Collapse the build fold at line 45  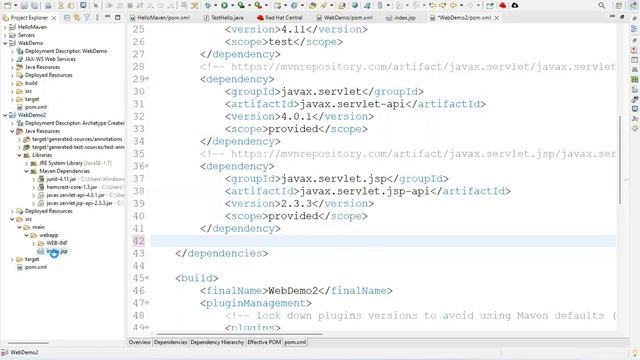click(147, 278)
